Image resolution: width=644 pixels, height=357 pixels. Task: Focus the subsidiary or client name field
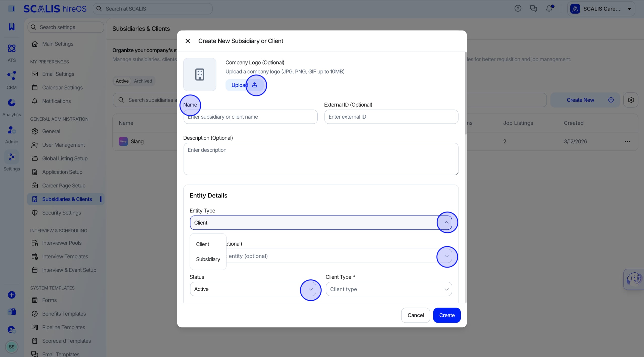point(250,117)
